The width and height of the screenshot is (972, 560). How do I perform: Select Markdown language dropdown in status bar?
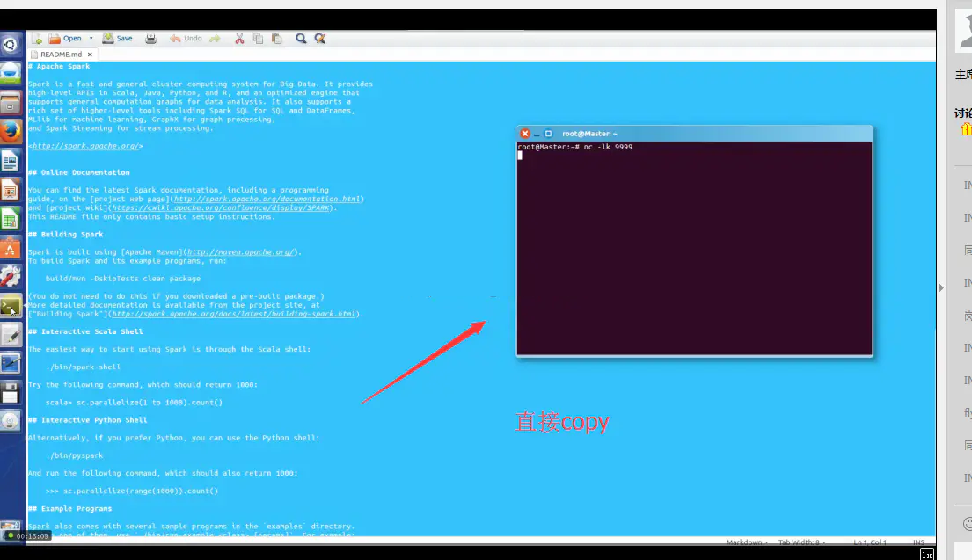[747, 542]
